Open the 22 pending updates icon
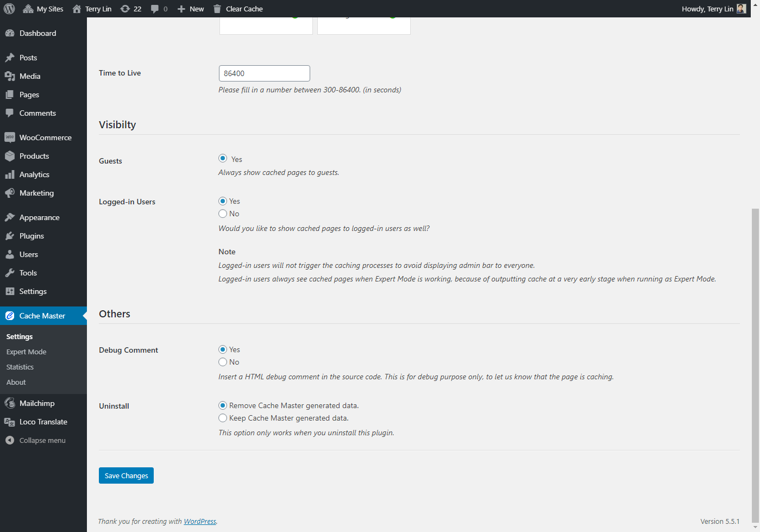Screen dimensions: 760x532 [x=125, y=9]
